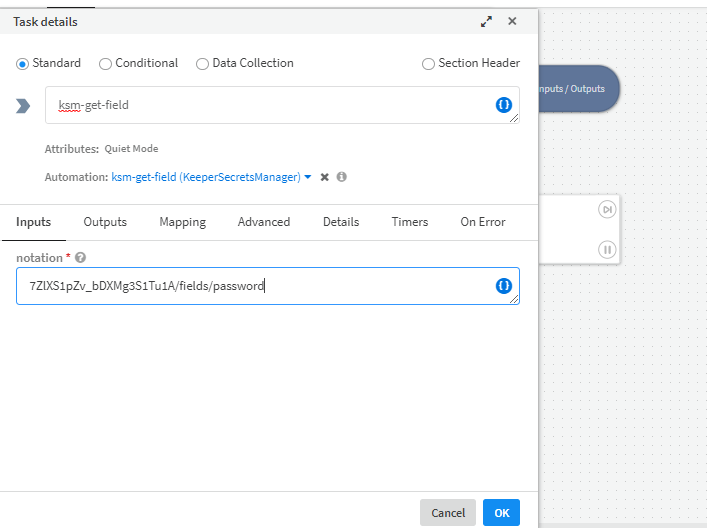The image size is (707, 528).
Task: Select the Data Collection task type
Action: (203, 63)
